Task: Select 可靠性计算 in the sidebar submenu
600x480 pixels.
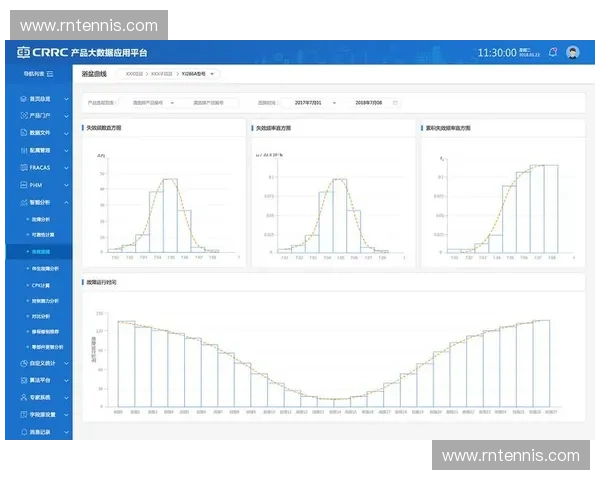Action: coord(46,235)
